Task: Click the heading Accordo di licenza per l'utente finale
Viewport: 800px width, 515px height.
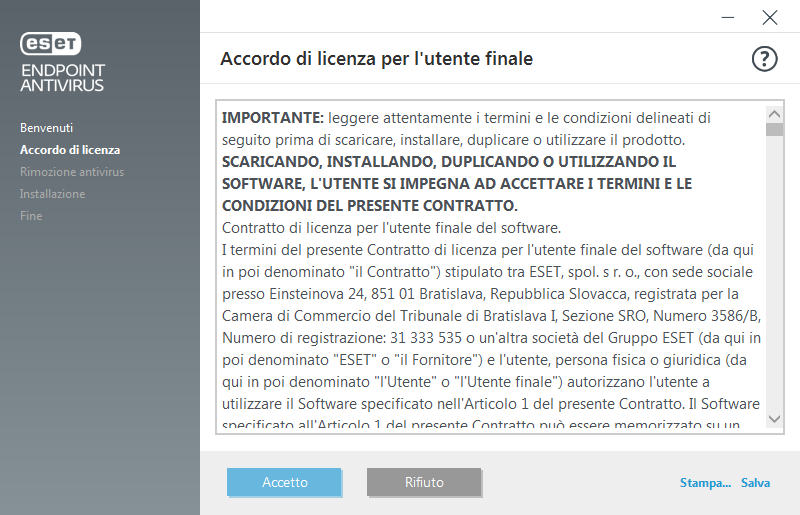Action: coord(377,59)
